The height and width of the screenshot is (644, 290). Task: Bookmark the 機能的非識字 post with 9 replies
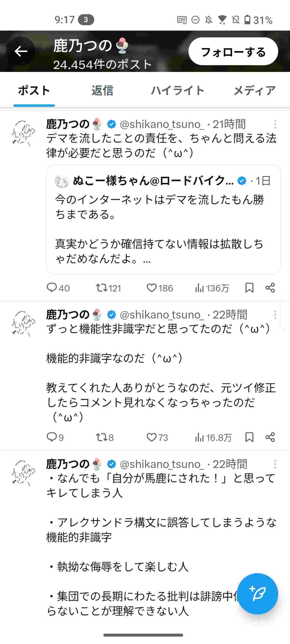tap(249, 438)
